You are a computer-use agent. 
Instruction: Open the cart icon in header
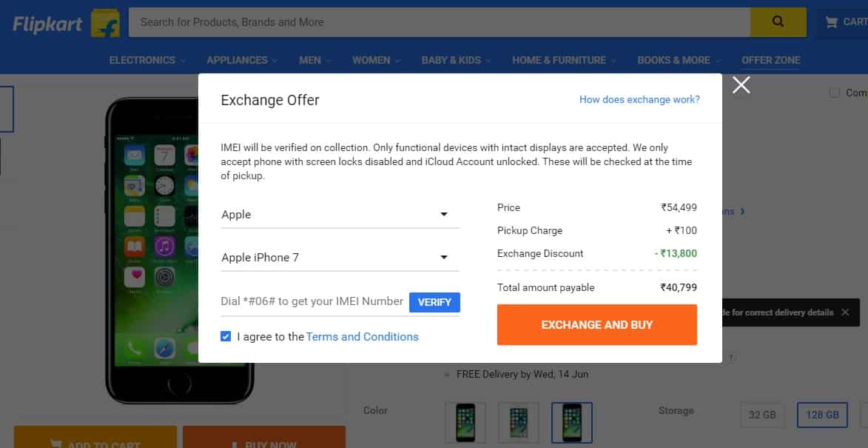point(831,22)
